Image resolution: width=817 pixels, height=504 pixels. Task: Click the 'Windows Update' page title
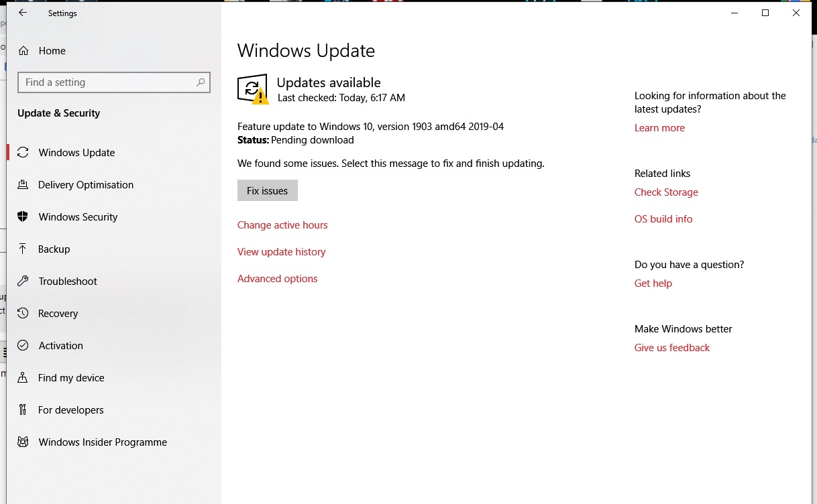(x=306, y=51)
